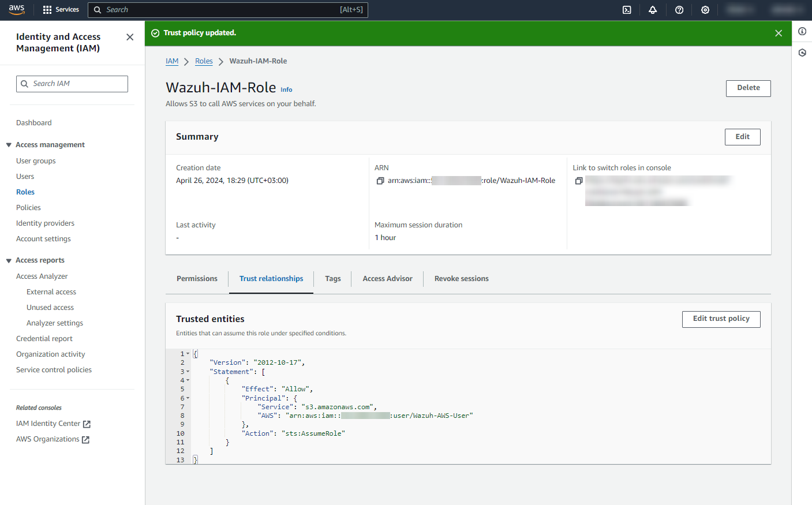
Task: Go to Roles via breadcrumb link
Action: pos(204,61)
